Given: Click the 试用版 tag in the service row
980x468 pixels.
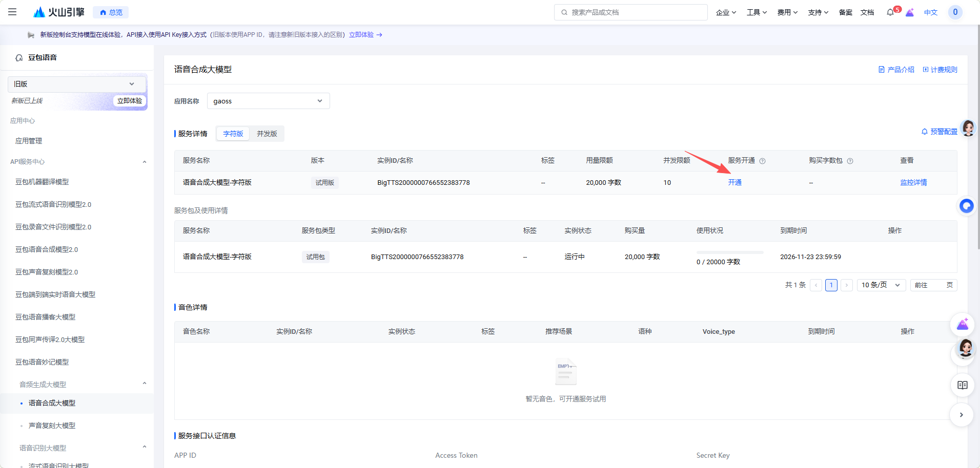Looking at the screenshot, I should 325,183.
